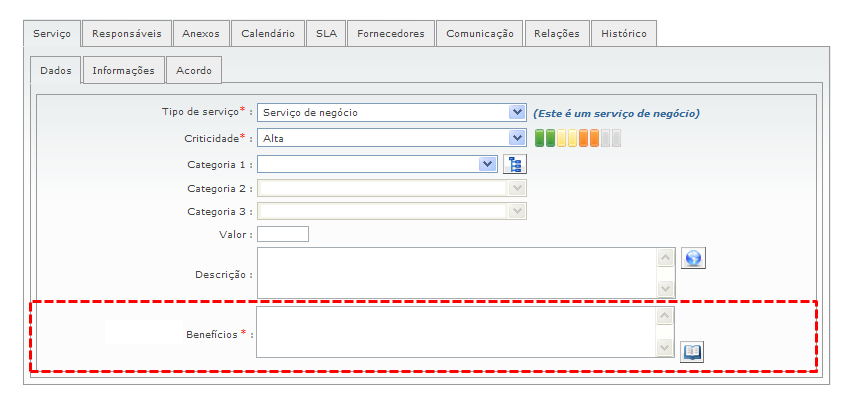This screenshot has width=850, height=396.
Task: Click the criticality level color bar indicator
Action: [x=578, y=138]
